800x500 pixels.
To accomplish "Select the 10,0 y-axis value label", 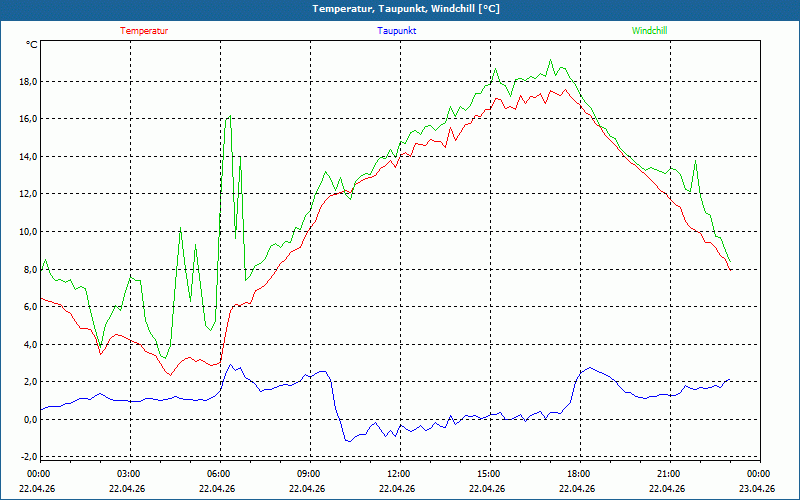I will pos(27,232).
